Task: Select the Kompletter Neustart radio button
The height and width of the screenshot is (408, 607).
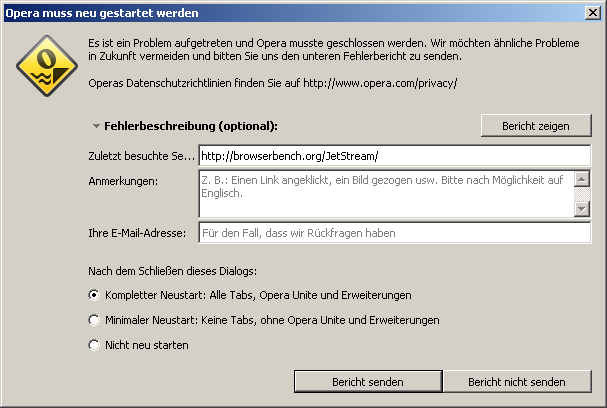Action: (94, 295)
